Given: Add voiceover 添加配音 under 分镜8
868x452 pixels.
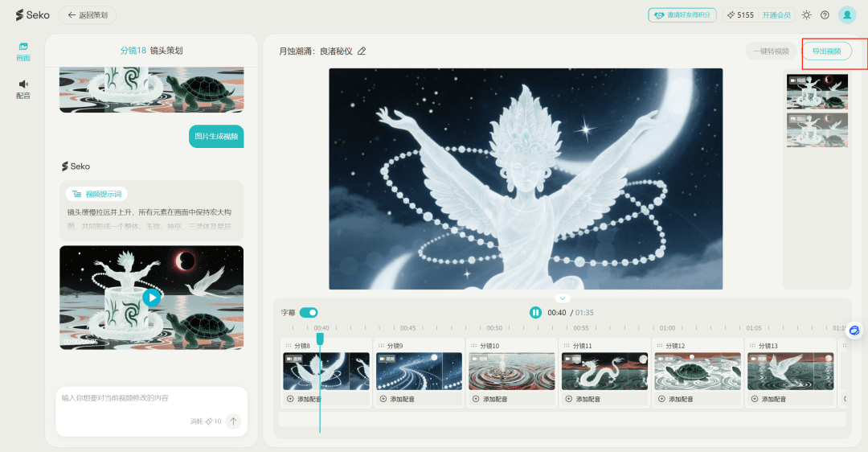Looking at the screenshot, I should coord(304,399).
